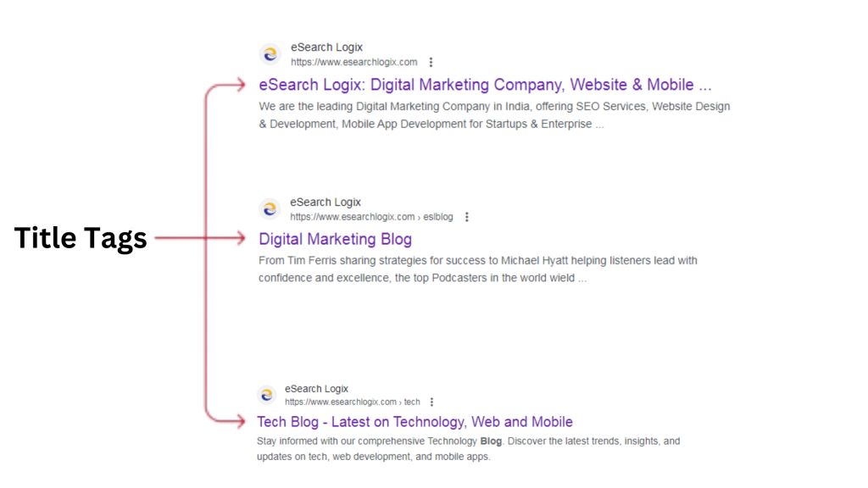Click the esearchlogix.com › eslblog breadcrumb URL
The image size is (868, 488).
click(x=371, y=217)
